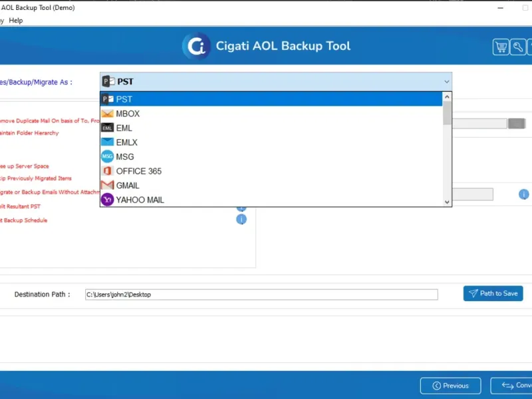Open info icon beside Set Backup Schedule
Viewport: 532px width, 399px height.
(241, 219)
